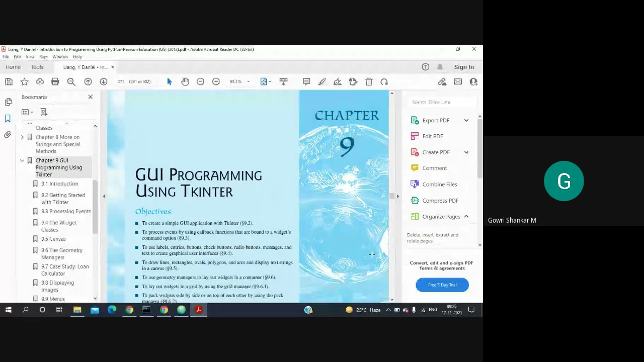Toggle the bookmarks panel icon on the left rail
This screenshot has width=644, height=362.
[x=8, y=118]
